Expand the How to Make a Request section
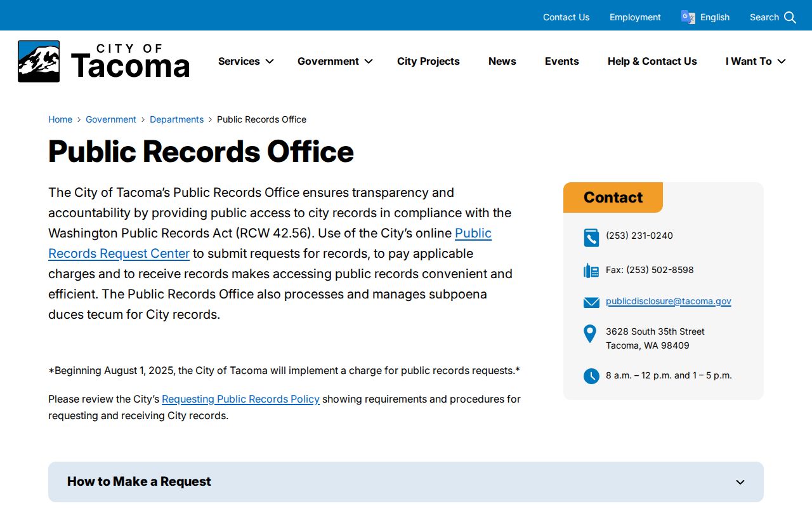Viewport: 812px width, 508px height. coord(406,482)
